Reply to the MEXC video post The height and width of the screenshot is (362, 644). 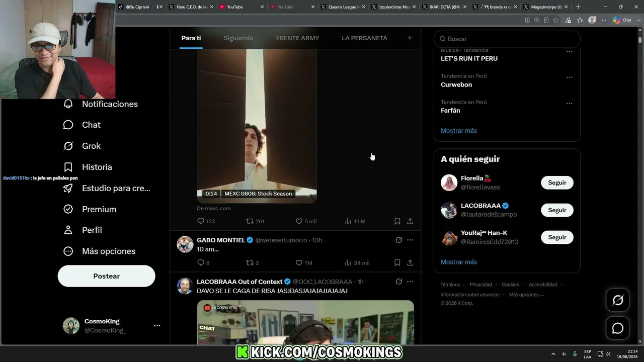pos(206,221)
